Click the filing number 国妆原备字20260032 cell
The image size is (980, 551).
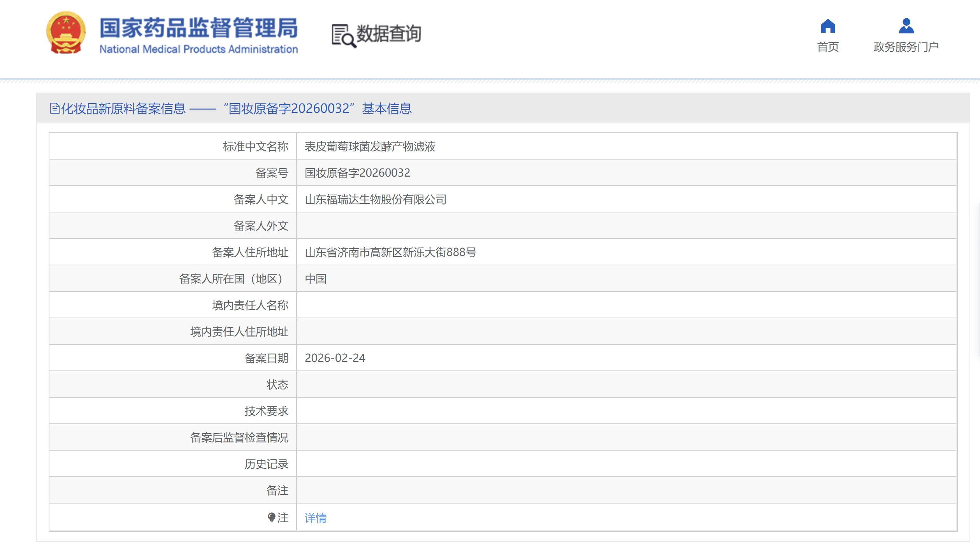pos(357,173)
